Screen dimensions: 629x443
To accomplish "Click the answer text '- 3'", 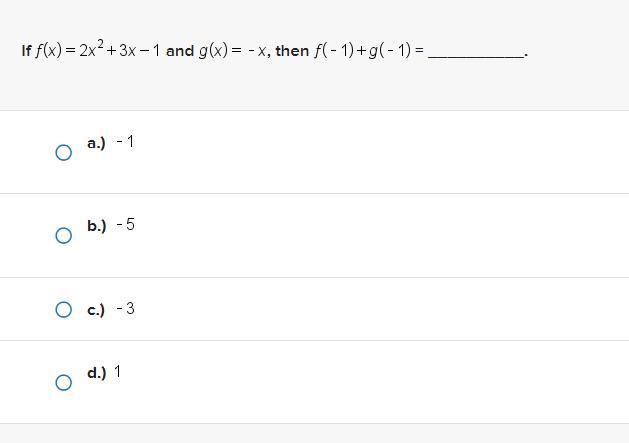I will (x=125, y=309).
